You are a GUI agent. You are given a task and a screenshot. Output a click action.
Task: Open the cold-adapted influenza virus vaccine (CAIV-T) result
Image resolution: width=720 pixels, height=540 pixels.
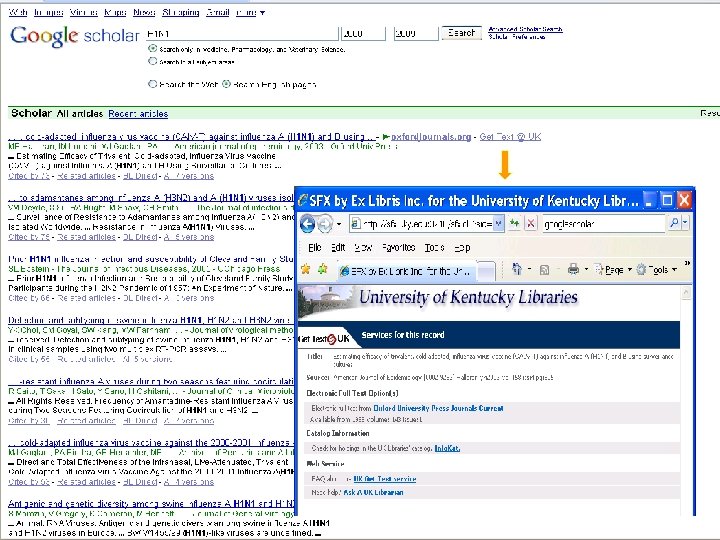[x=192, y=136]
